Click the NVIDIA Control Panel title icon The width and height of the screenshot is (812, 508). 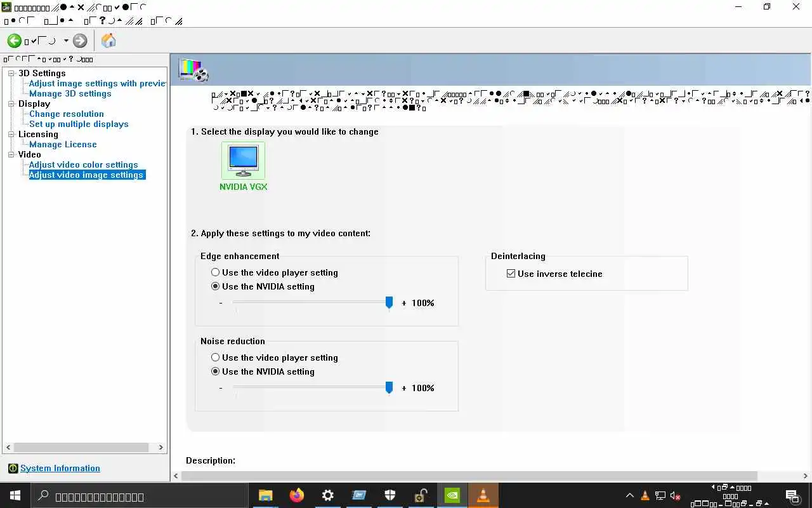point(7,8)
